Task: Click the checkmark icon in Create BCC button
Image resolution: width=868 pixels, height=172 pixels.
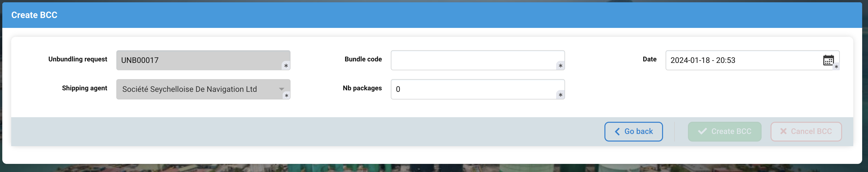Action: click(702, 132)
